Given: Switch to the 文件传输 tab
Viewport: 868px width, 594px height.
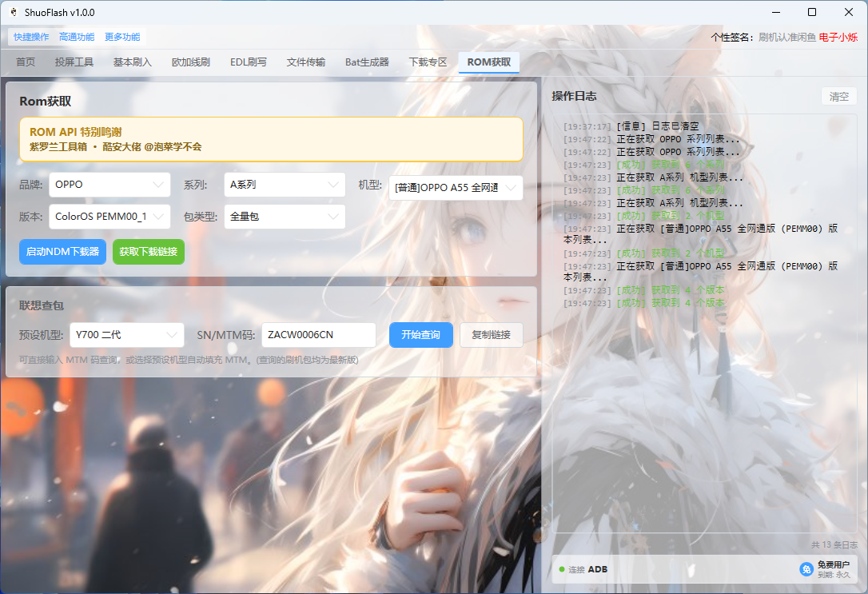Looking at the screenshot, I should pyautogui.click(x=306, y=62).
